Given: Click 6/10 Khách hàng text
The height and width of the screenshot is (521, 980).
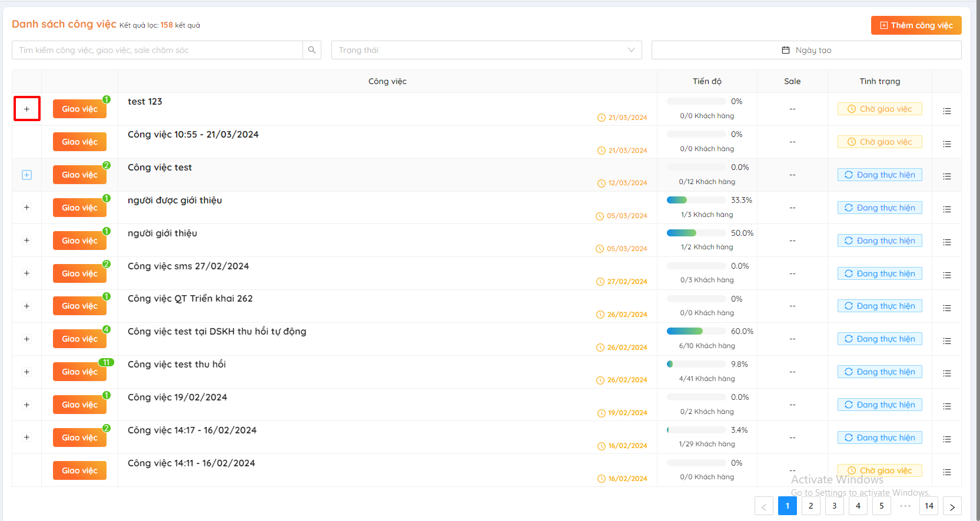Looking at the screenshot, I should pos(707,346).
